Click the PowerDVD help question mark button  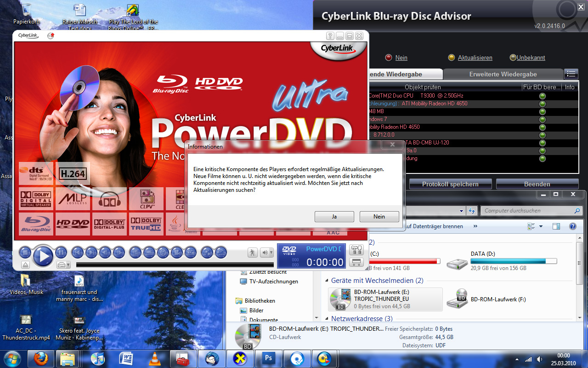[x=330, y=36]
